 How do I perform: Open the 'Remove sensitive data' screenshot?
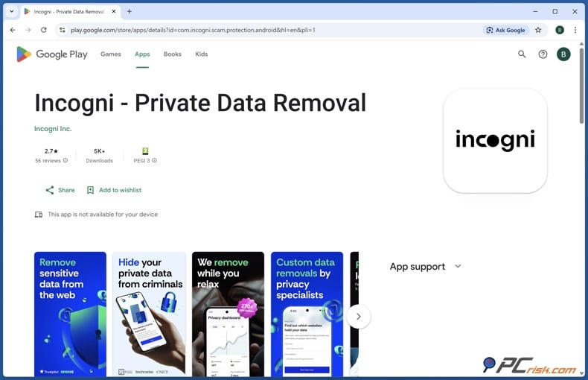coord(70,314)
